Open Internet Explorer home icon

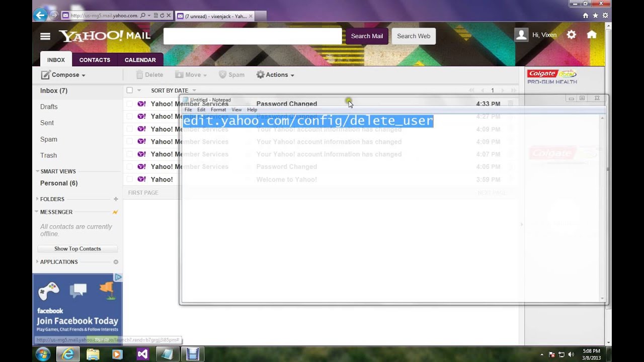(x=585, y=16)
